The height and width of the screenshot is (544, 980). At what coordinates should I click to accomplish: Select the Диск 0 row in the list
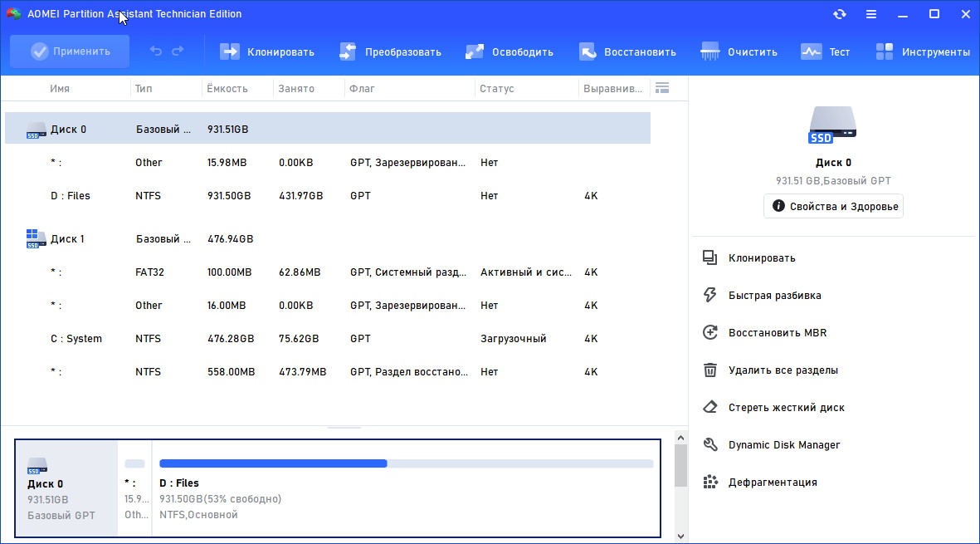(328, 129)
